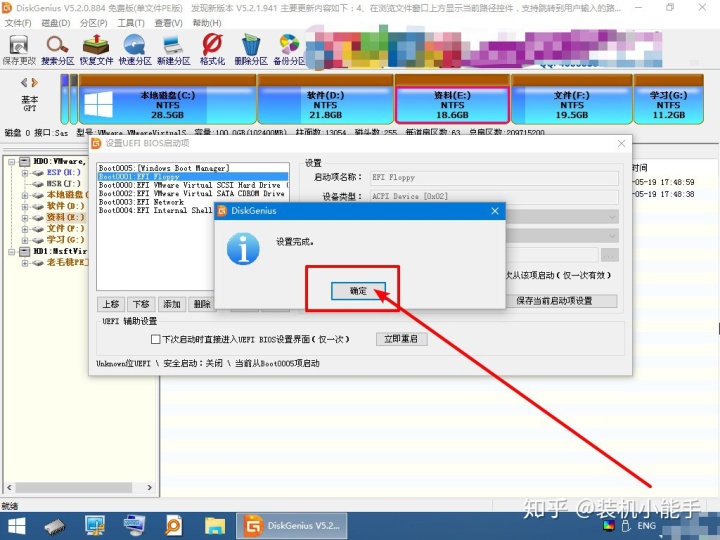Image resolution: width=720 pixels, height=540 pixels.
Task: Click the 立即重启 button
Action: coord(401,339)
